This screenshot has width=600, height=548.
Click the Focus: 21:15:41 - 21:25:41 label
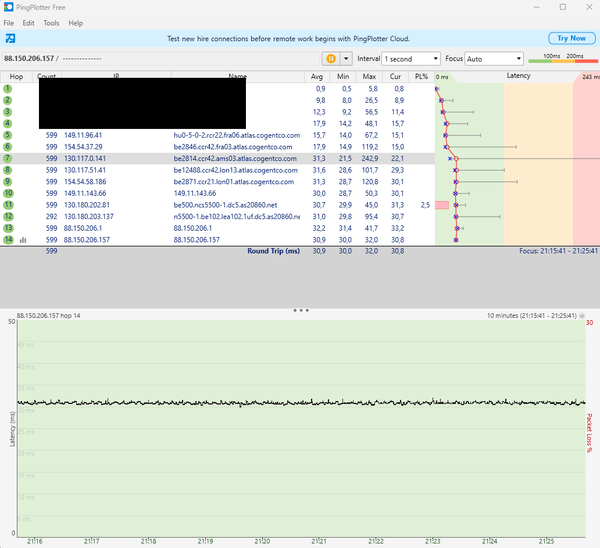click(558, 251)
